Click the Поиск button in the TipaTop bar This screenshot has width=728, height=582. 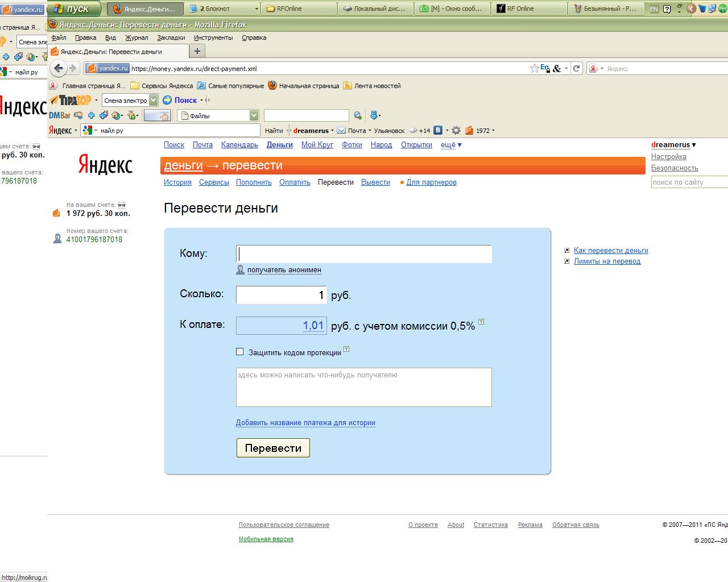click(x=180, y=100)
